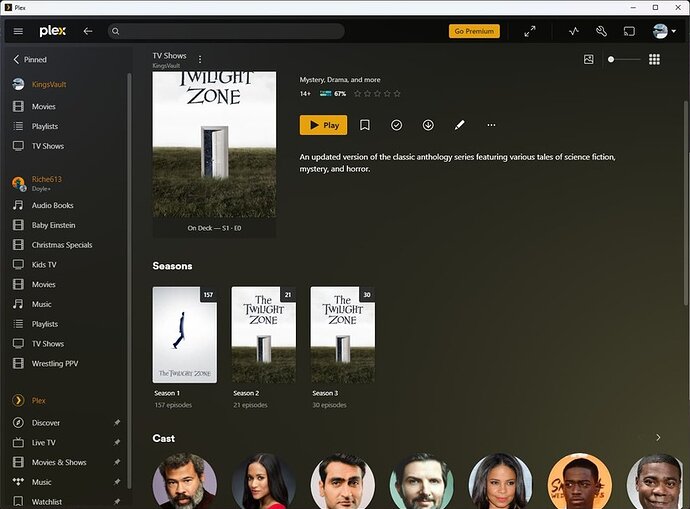Add to Watchlist with the bookmark icon

[365, 125]
